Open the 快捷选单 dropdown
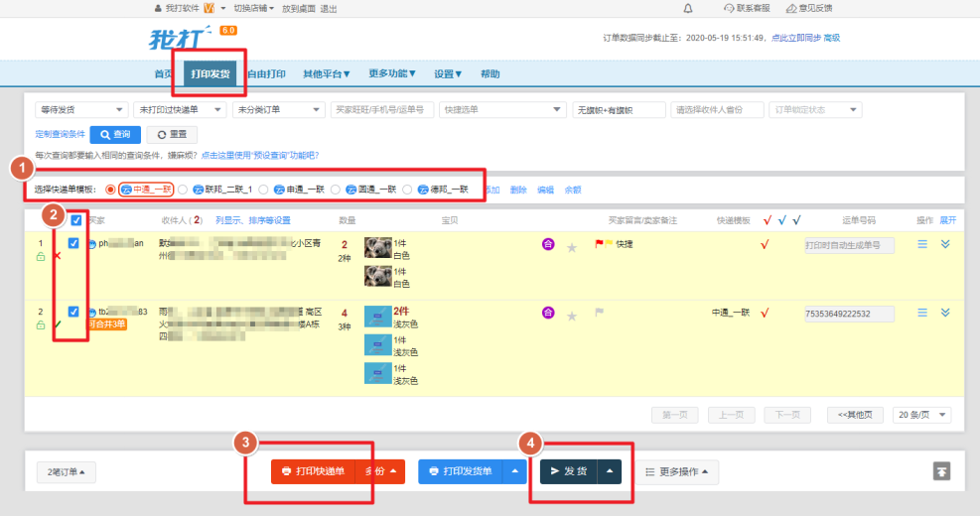This screenshot has width=980, height=516. (x=502, y=110)
